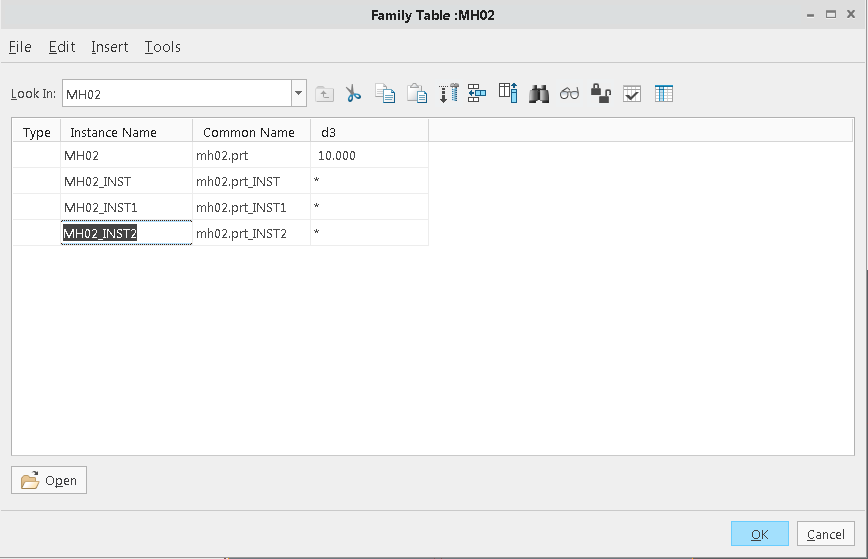Viewport: 868px width, 559px height.
Task: Select the mh02.prt_INST2 common name cell
Action: (x=251, y=233)
